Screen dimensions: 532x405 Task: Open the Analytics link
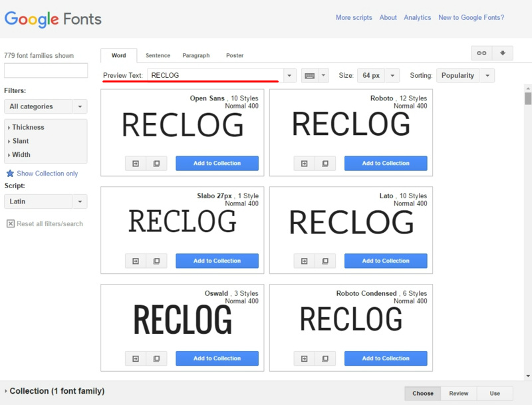418,18
